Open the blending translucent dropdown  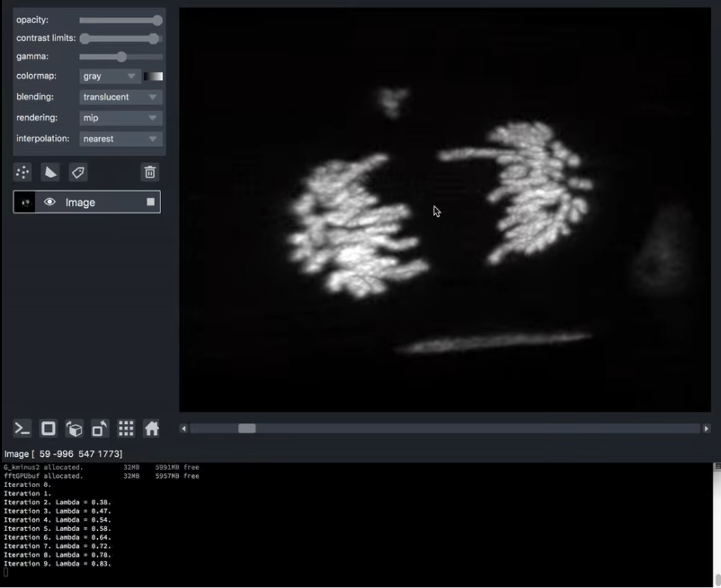point(120,97)
